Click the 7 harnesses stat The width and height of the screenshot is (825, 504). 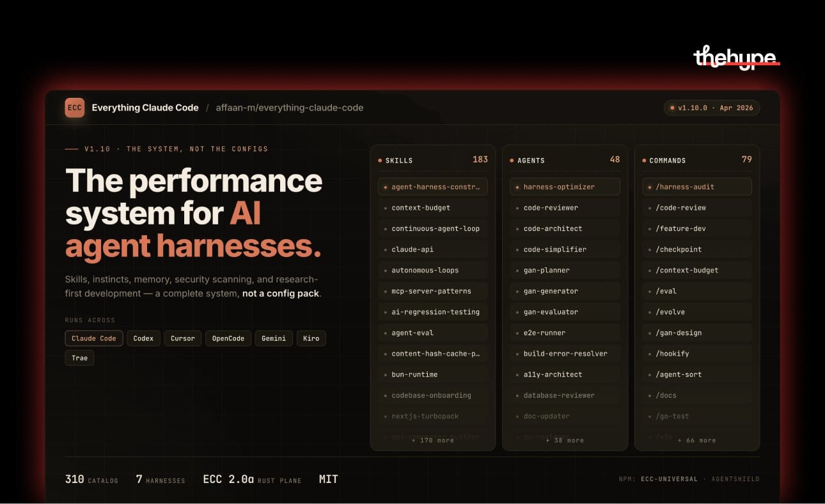coord(161,479)
